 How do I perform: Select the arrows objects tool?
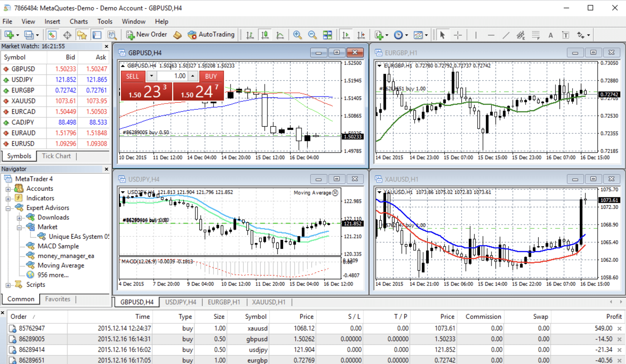581,35
